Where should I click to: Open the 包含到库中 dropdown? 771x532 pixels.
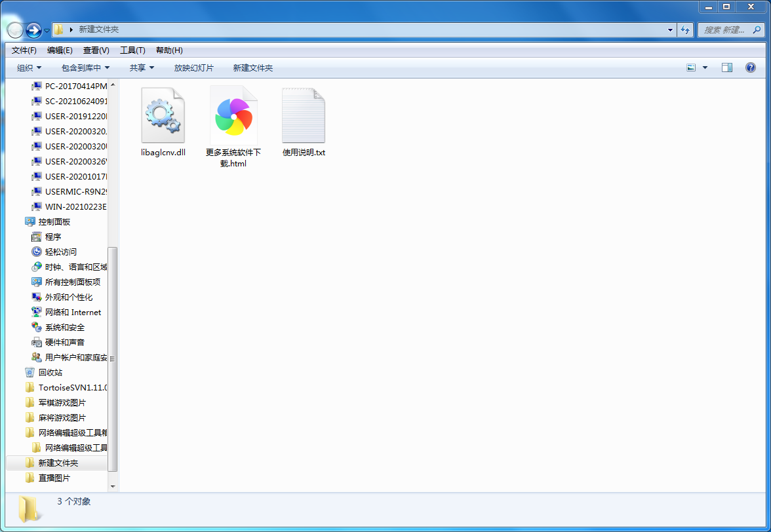point(85,67)
